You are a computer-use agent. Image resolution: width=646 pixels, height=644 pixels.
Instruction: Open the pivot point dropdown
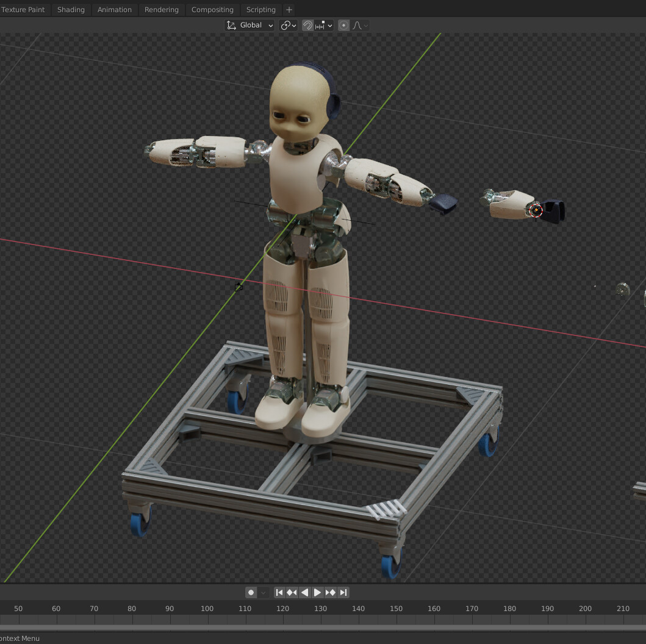point(289,25)
